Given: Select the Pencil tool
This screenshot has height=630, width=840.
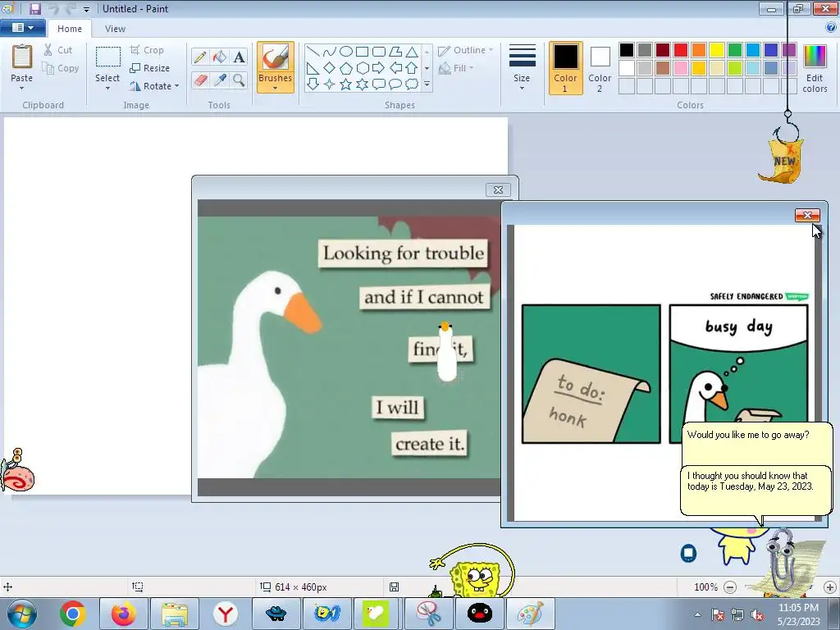Looking at the screenshot, I should click(x=200, y=57).
